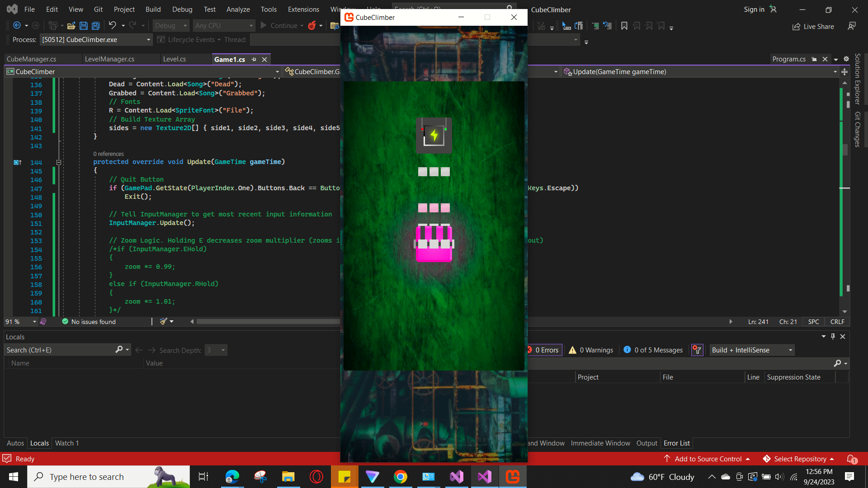Switch to the LevelManager.cs tab
868x488 pixels.
(x=109, y=59)
